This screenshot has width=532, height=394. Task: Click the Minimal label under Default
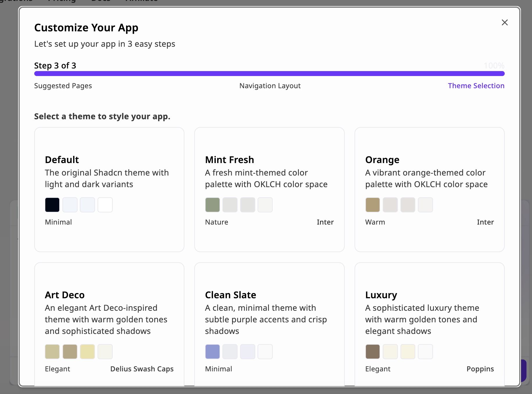tap(58, 222)
